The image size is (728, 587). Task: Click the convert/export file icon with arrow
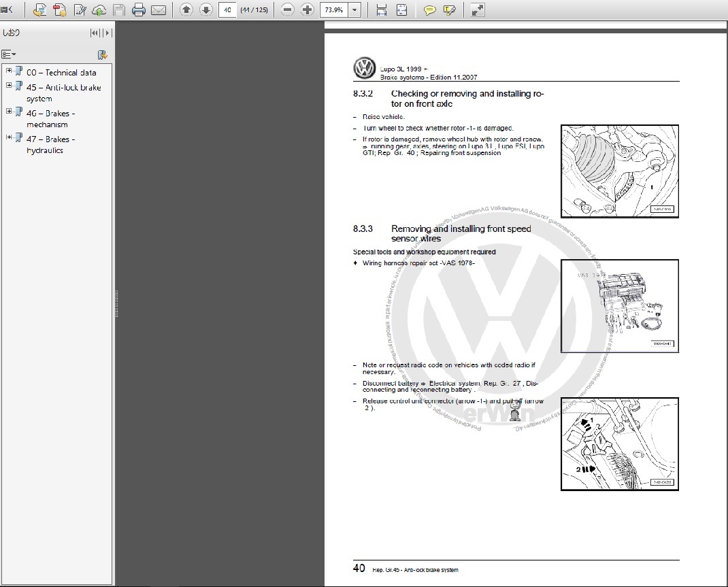coord(40,10)
